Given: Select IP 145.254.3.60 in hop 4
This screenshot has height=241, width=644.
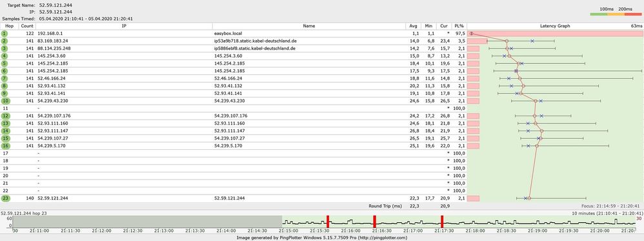Looking at the screenshot, I should tap(52, 56).
